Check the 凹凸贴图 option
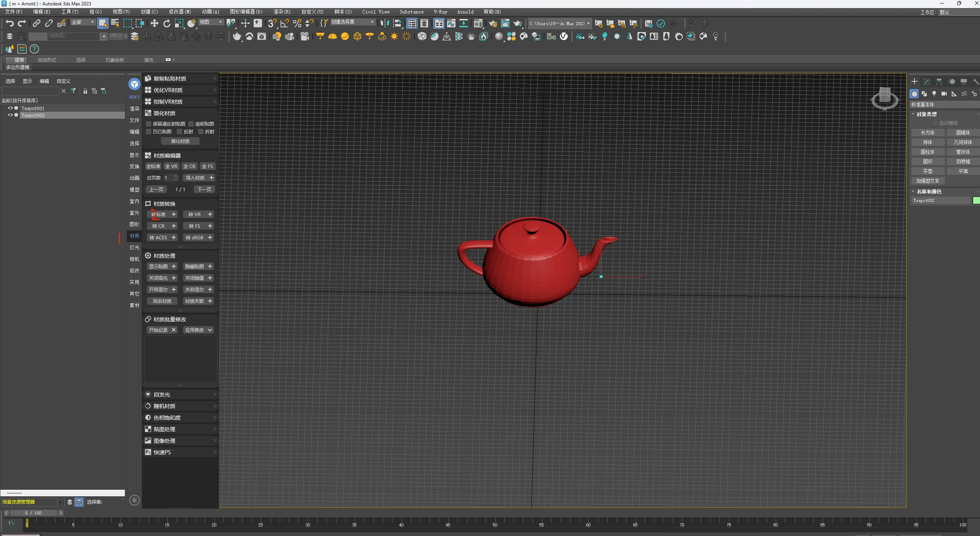This screenshot has width=980, height=536. [149, 132]
